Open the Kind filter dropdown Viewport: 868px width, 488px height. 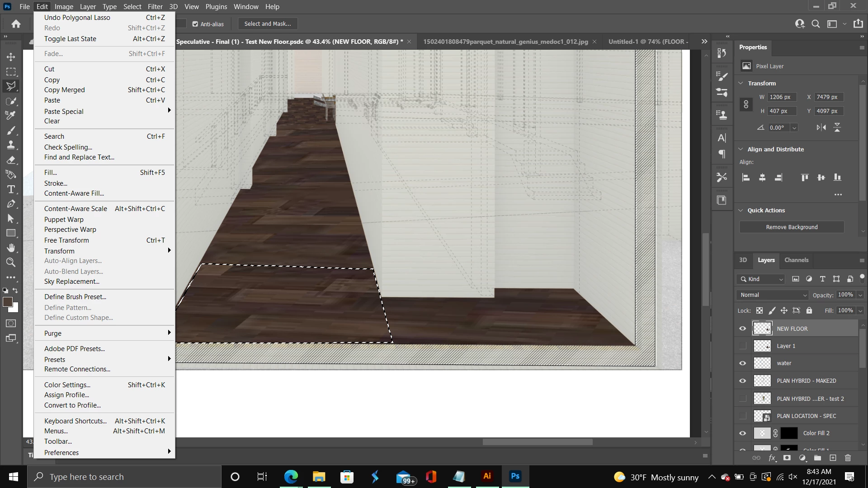click(760, 279)
